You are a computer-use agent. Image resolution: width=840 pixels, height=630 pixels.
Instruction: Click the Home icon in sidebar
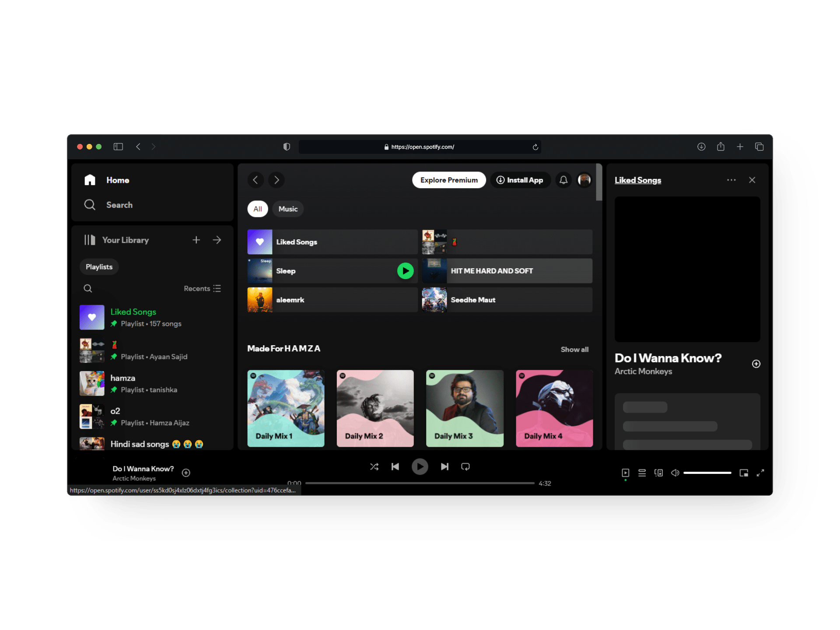tap(90, 180)
